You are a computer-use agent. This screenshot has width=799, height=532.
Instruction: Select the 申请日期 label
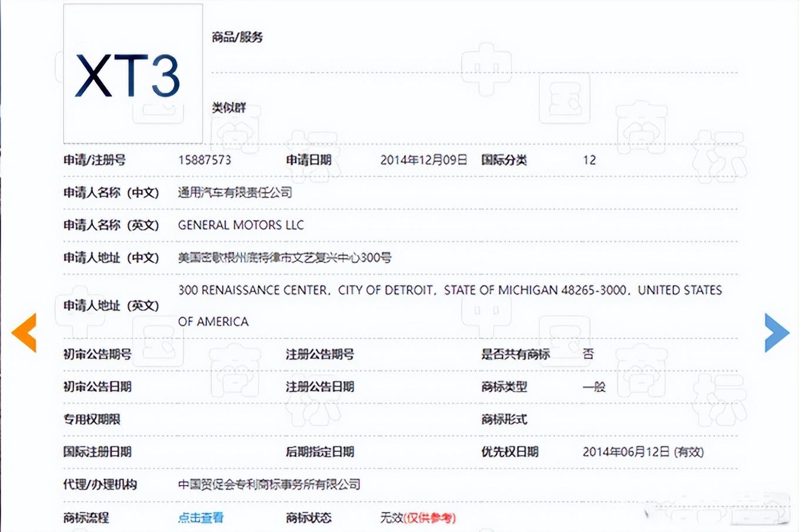tap(308, 160)
